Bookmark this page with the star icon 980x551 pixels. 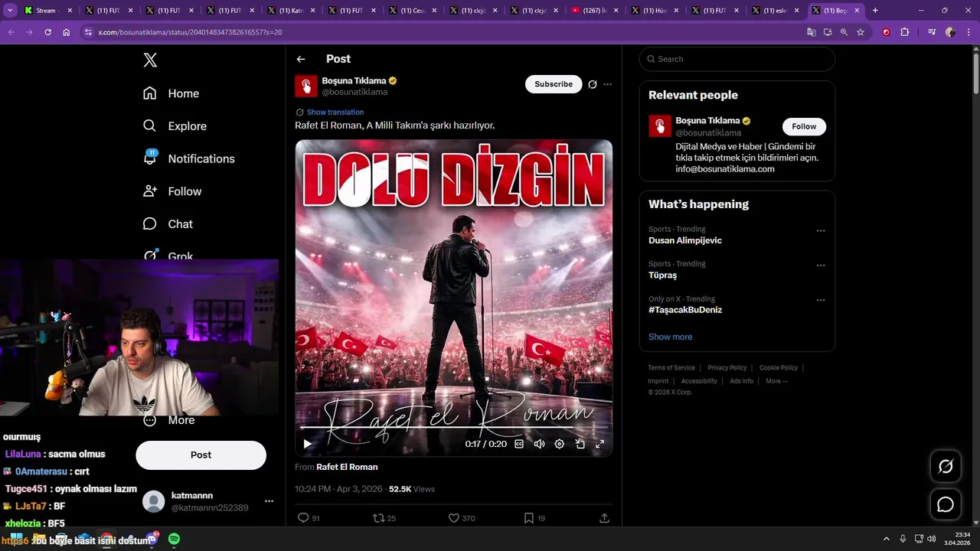click(x=861, y=32)
